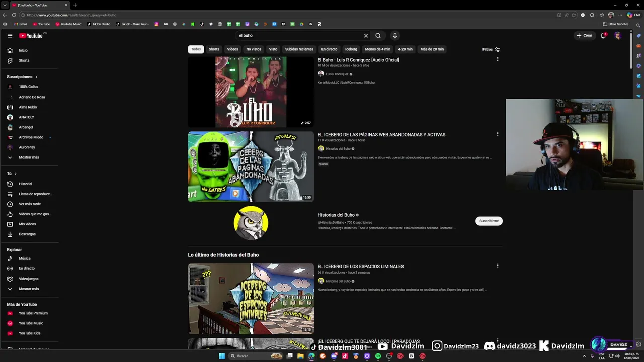Subscribe with the Suscribirme button

489,221
